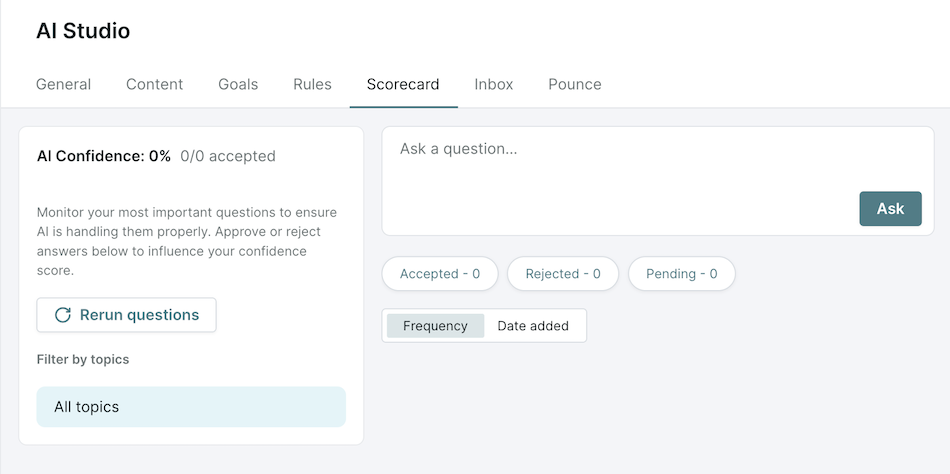Screen dimensions: 950x474
Task: Open the Inbox tab
Action: [x=494, y=84]
